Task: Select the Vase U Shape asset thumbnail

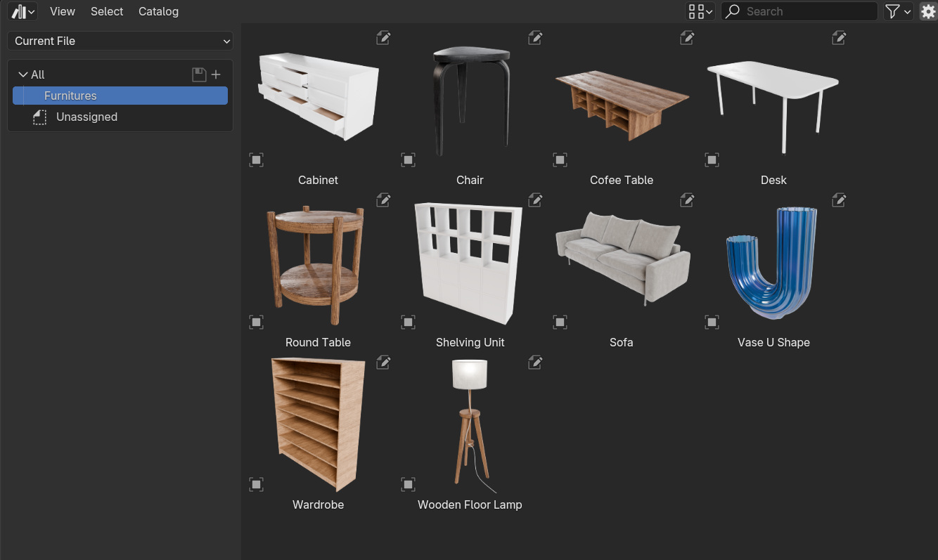Action: click(x=772, y=262)
